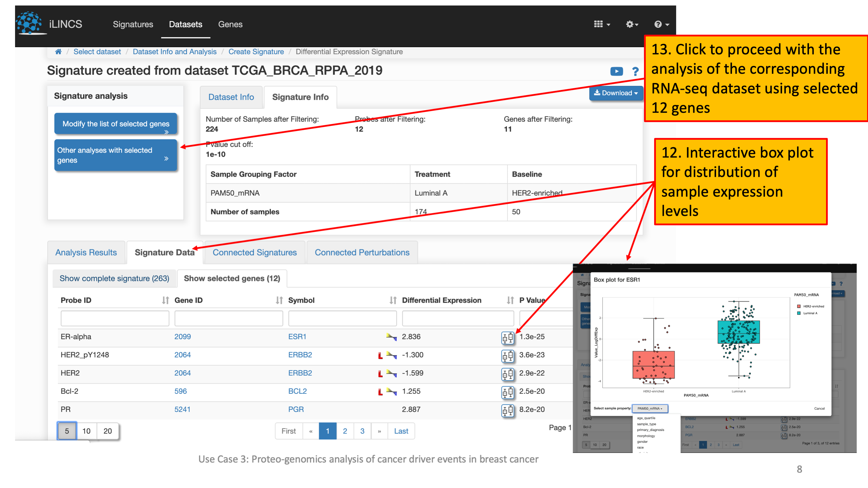The height and width of the screenshot is (488, 868).
Task: Open the settings gear menu
Action: coord(632,24)
